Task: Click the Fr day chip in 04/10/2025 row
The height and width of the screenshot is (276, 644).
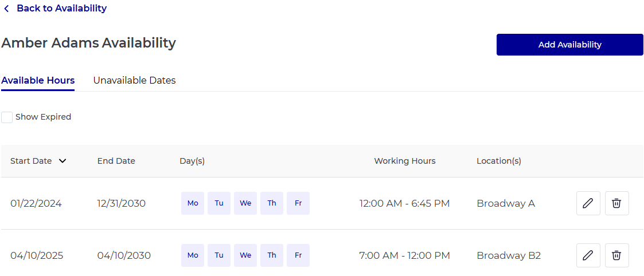Action: [x=298, y=255]
